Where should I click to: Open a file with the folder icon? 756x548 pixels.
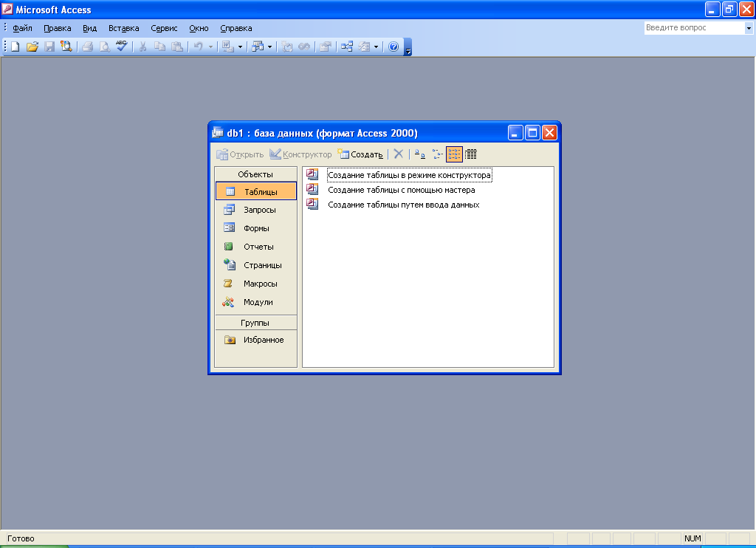click(32, 47)
